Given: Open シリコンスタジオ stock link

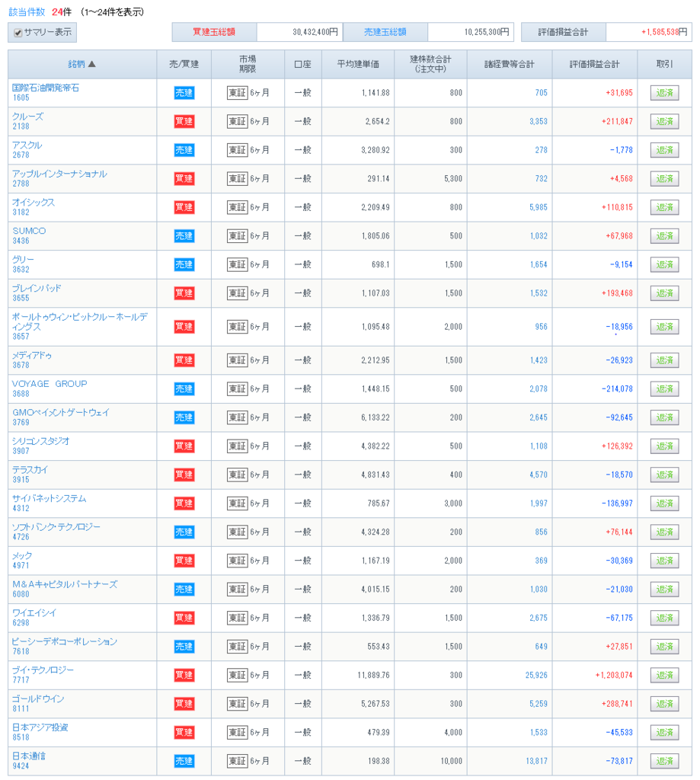Looking at the screenshot, I should pyautogui.click(x=41, y=441).
